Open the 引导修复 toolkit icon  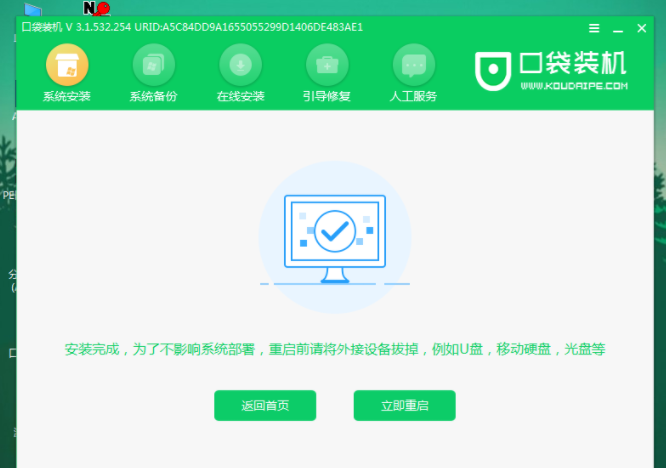(x=327, y=65)
